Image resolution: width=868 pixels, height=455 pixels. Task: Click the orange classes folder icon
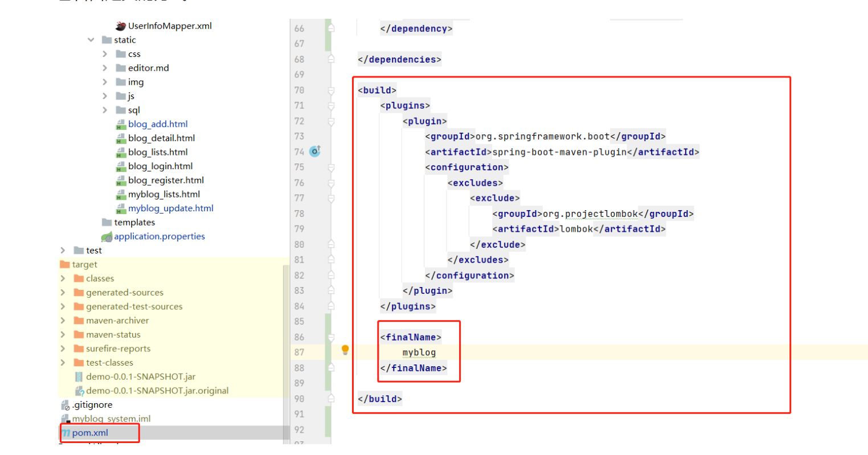79,278
